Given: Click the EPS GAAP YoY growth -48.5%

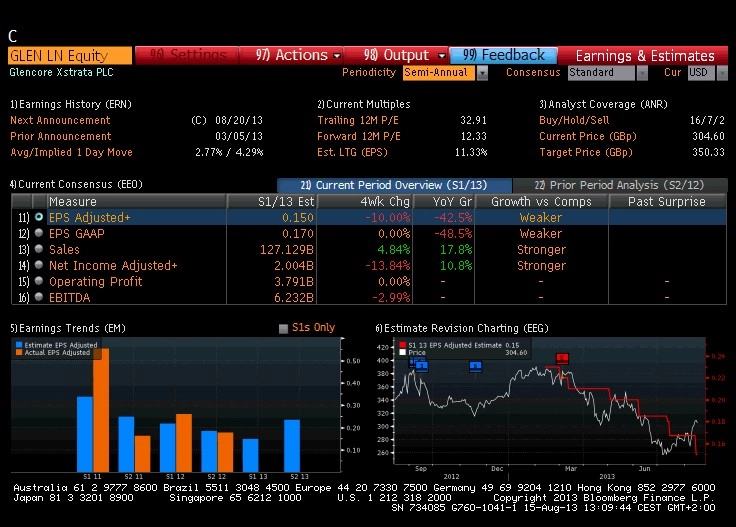Looking at the screenshot, I should (453, 234).
